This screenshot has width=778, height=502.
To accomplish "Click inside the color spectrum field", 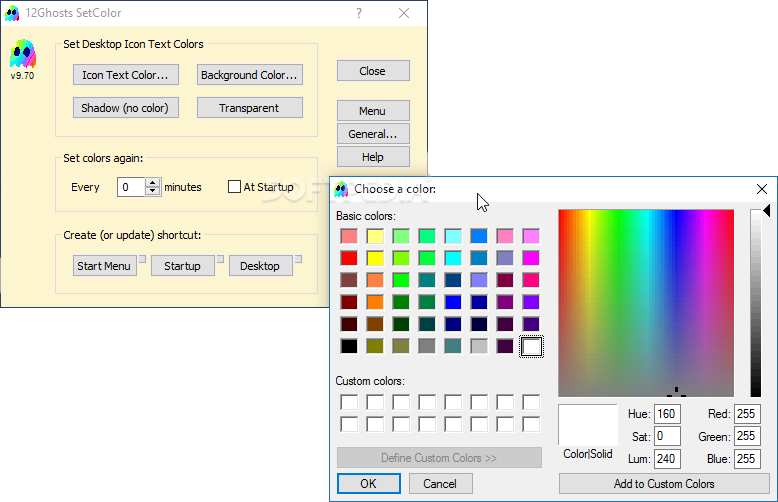I will pos(646,303).
